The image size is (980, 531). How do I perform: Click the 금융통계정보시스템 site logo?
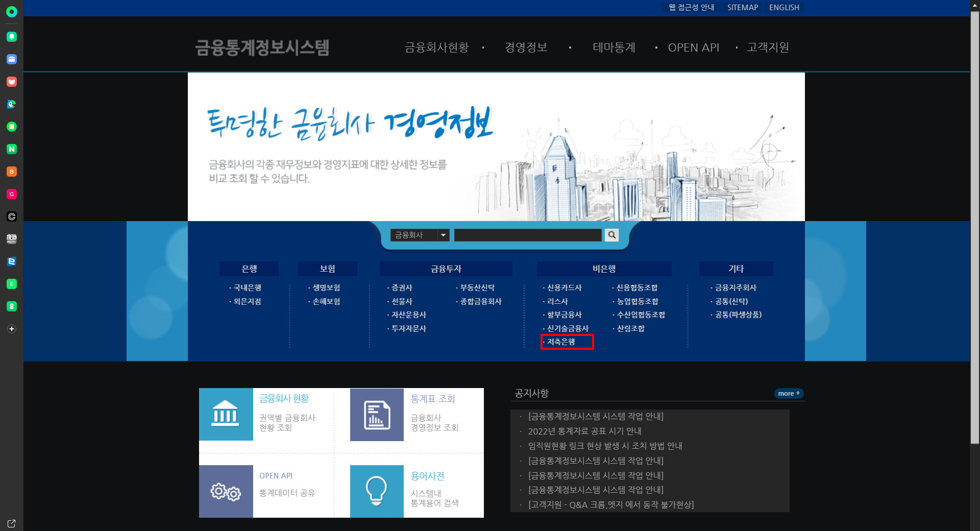(262, 47)
